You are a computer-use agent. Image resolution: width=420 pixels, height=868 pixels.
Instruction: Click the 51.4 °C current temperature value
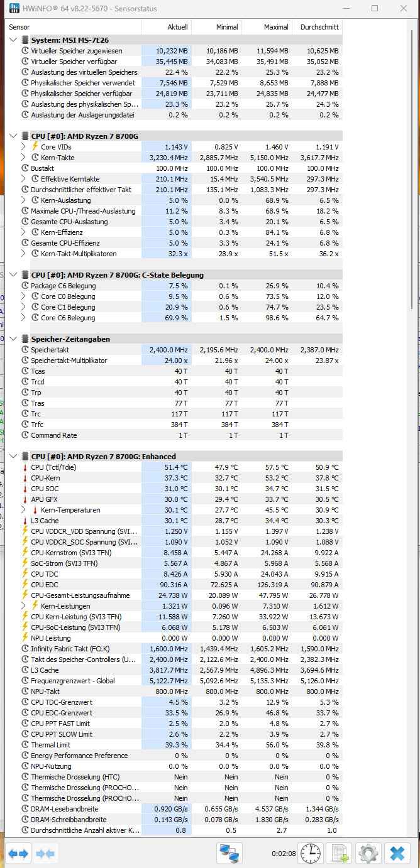point(176,467)
